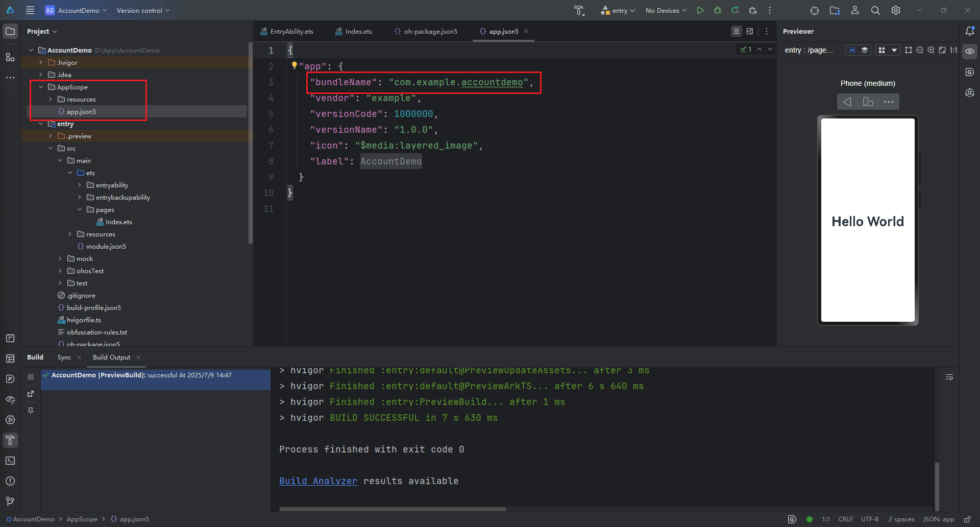Toggle soft-wrap in build output

(949, 377)
